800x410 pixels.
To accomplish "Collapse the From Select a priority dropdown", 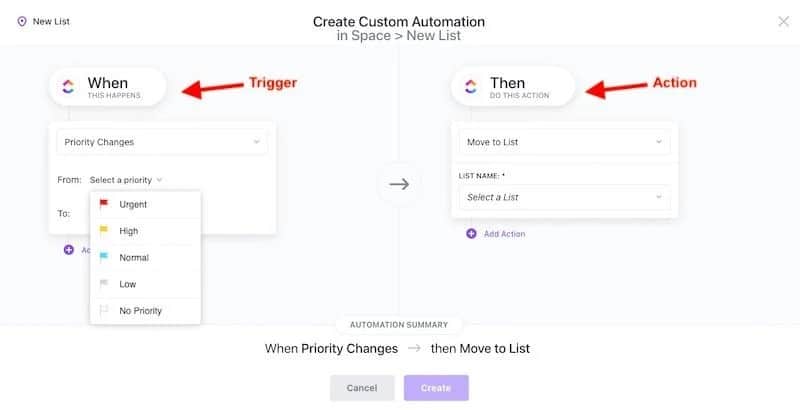I will pyautogui.click(x=126, y=180).
